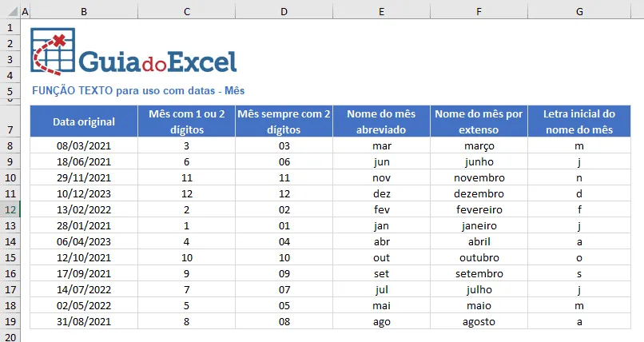Click the title 'FUNÇÃO TEXTO para uso com datas'
Screen dimensions: 644x342
[x=124, y=90]
